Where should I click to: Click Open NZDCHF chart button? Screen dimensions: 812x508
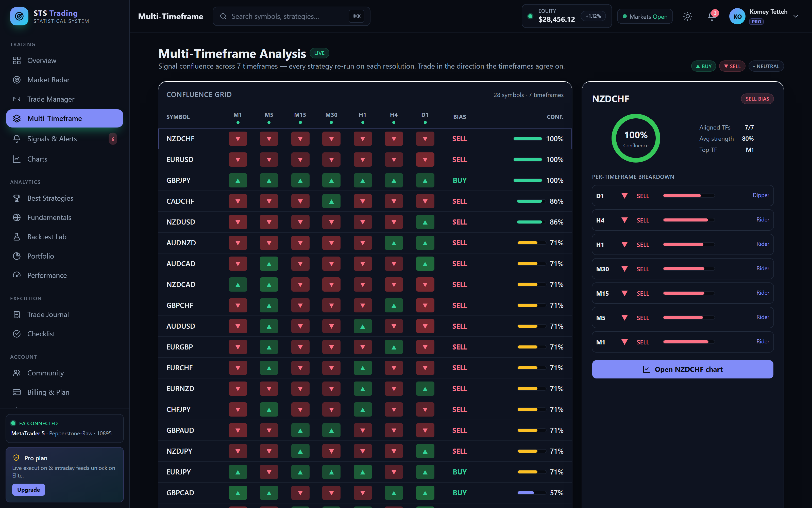click(683, 369)
